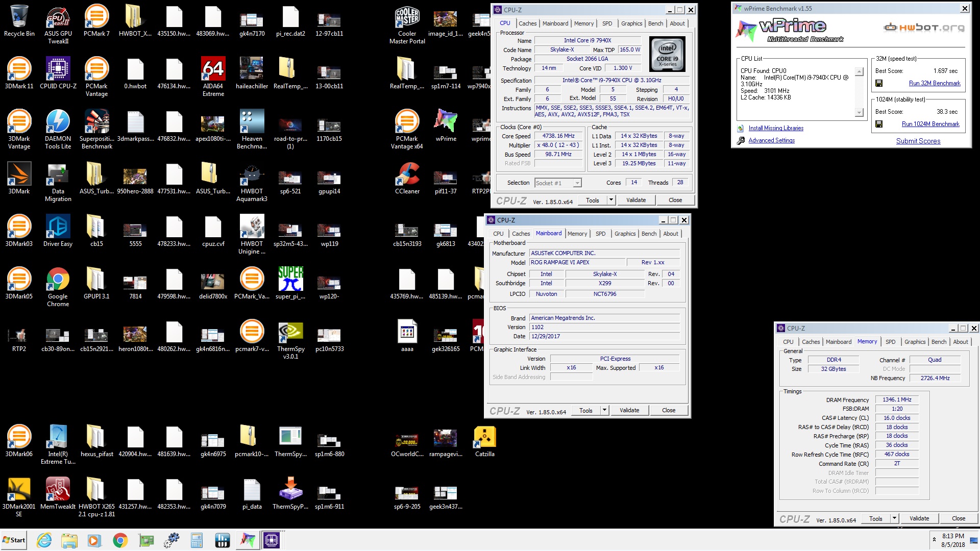
Task: Click Install Missing Libraries link
Action: coord(776,128)
